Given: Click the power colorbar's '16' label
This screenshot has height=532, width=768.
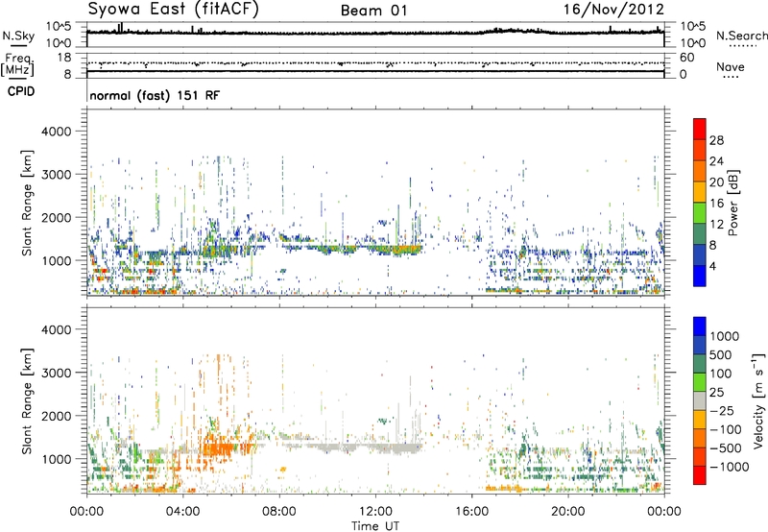Looking at the screenshot, I should (716, 204).
